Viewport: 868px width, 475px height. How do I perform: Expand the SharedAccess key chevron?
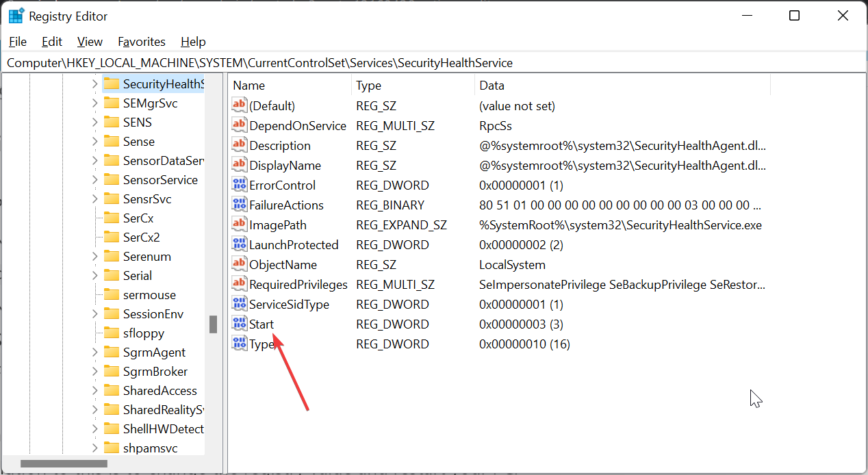(x=95, y=391)
